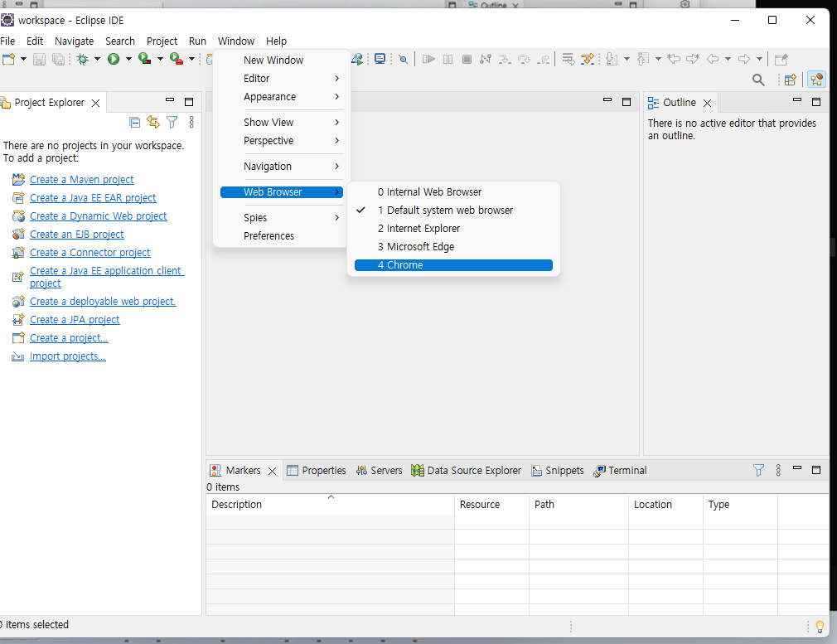Click the Suspend pause icon
The height and width of the screenshot is (644, 837).
448,60
